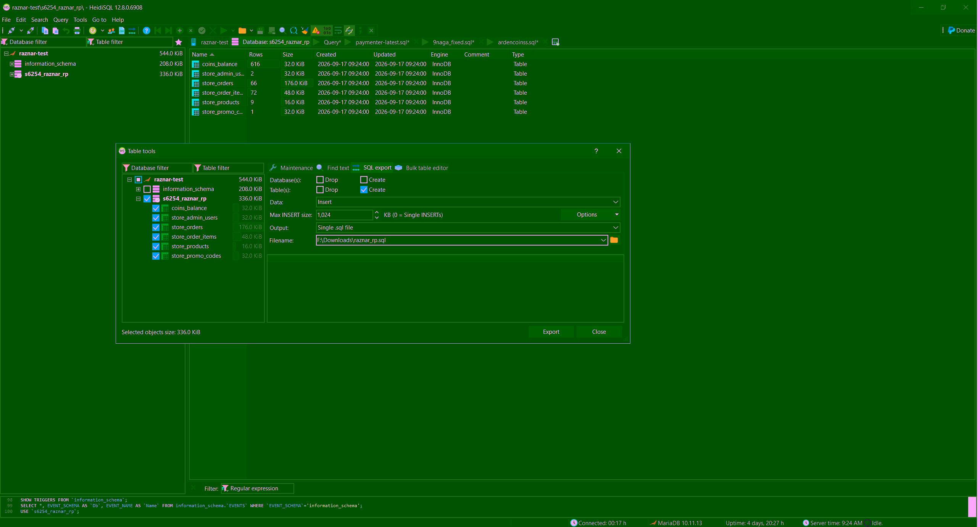Click the Export button
980x527 pixels.
(551, 332)
